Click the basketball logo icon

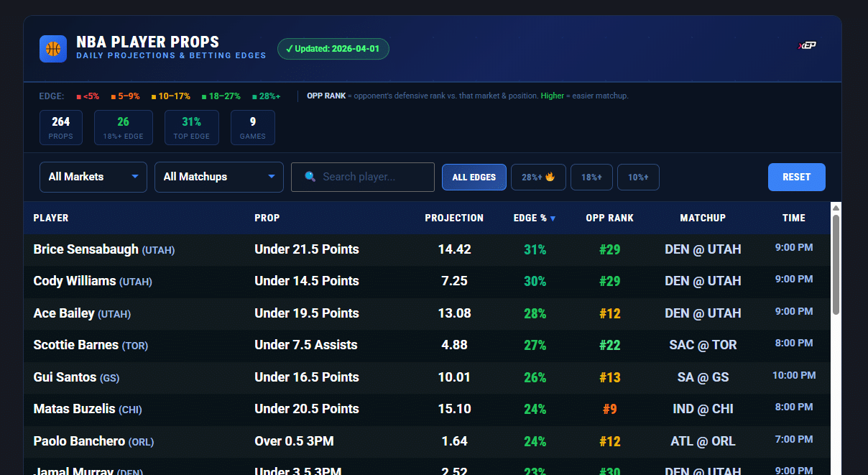(53, 49)
